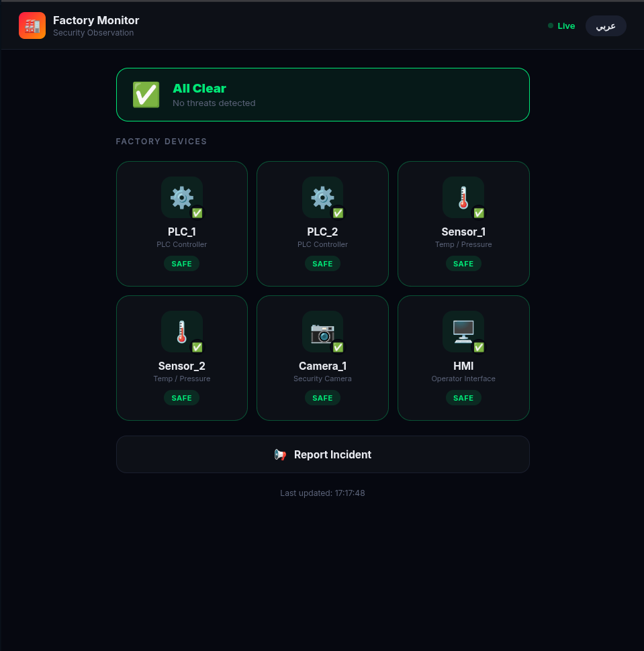Image resolution: width=644 pixels, height=651 pixels.
Task: Click the Sensor_1 thermometer icon
Action: [x=463, y=197]
